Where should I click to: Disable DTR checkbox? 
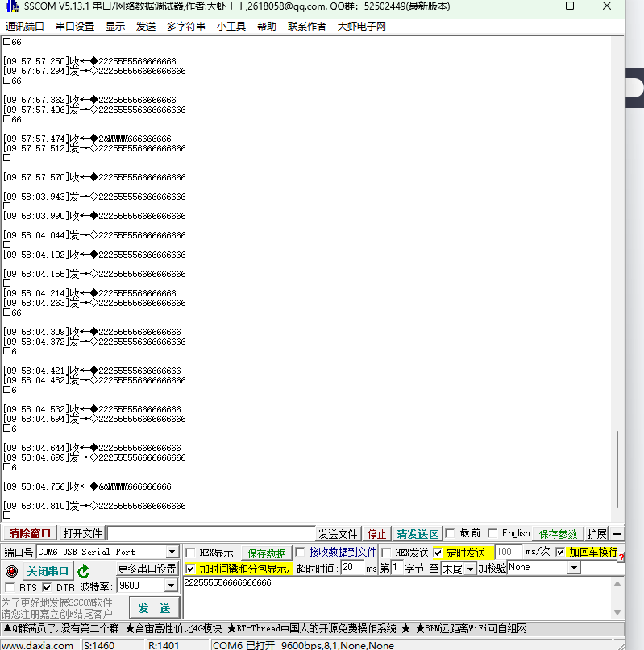(47, 587)
